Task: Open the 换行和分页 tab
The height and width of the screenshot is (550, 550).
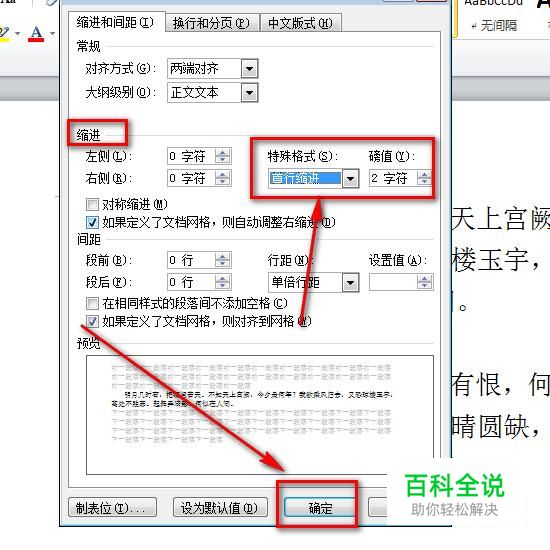Action: tap(212, 23)
